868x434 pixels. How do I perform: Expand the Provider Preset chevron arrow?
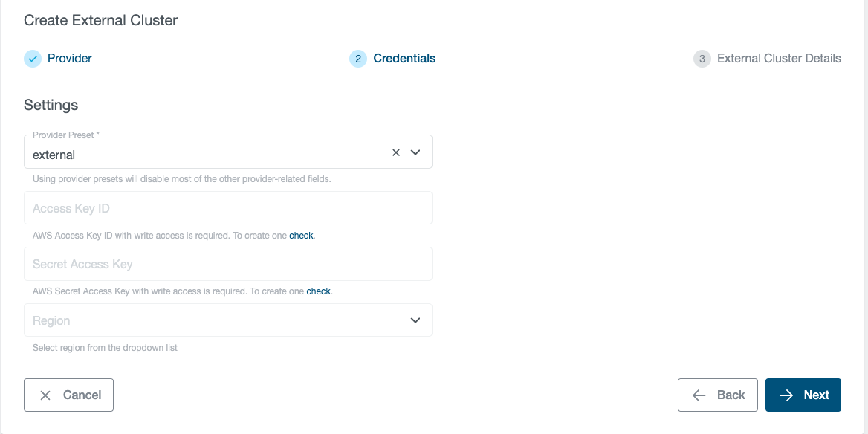point(415,152)
